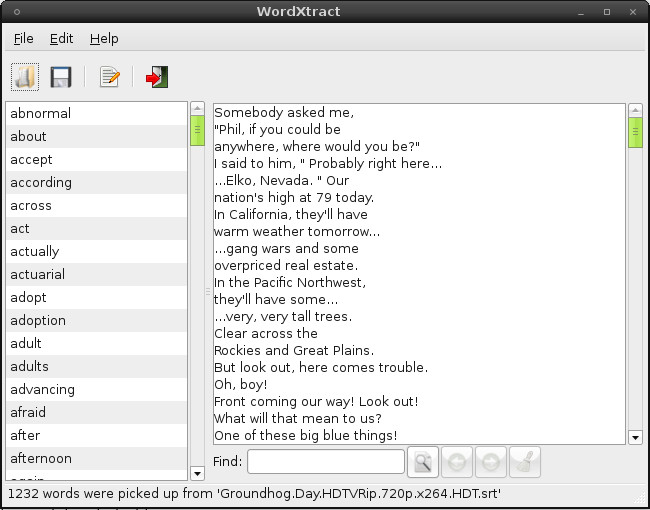This screenshot has width=650, height=510.
Task: Select the word 'actuarial' in list
Action: tap(97, 274)
